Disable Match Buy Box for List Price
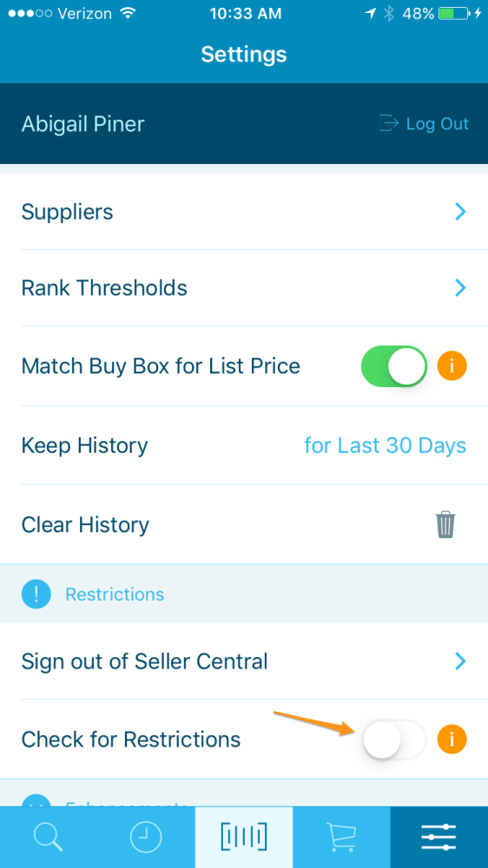 pyautogui.click(x=394, y=366)
